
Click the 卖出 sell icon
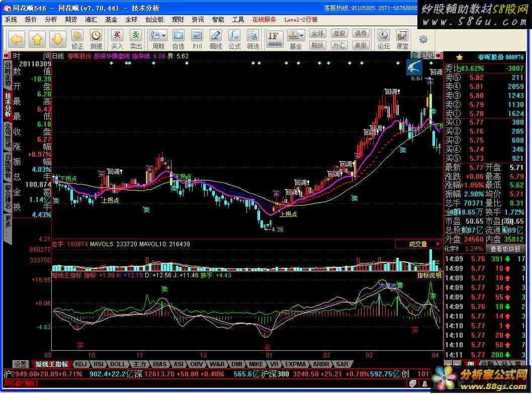tap(136, 39)
